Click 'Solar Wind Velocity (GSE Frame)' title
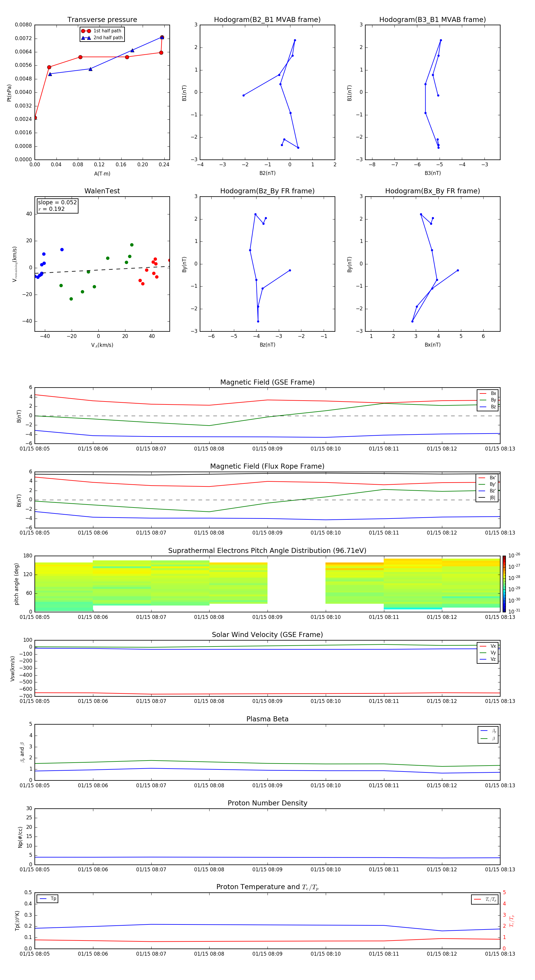This screenshot has width=535, height=980. [x=267, y=635]
